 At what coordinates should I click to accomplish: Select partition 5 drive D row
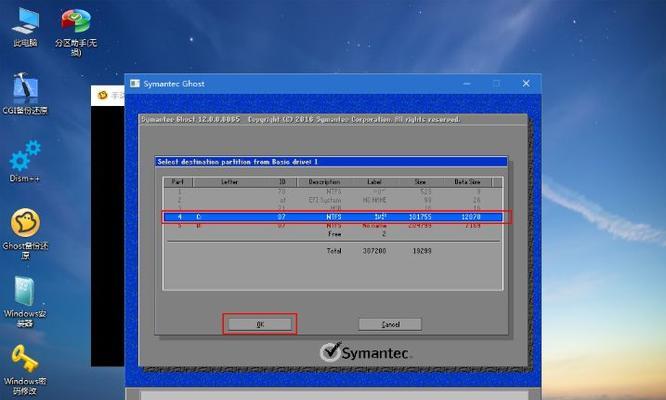coord(333,225)
